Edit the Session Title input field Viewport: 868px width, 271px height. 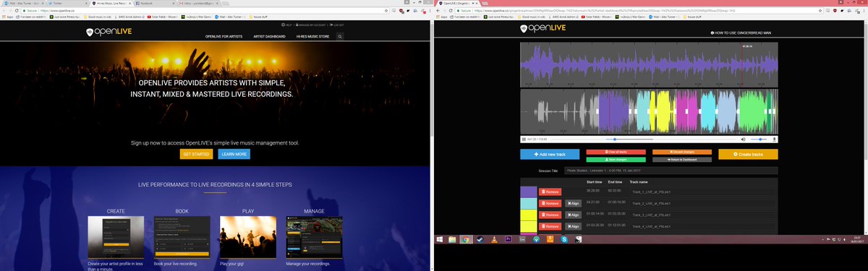click(x=671, y=171)
